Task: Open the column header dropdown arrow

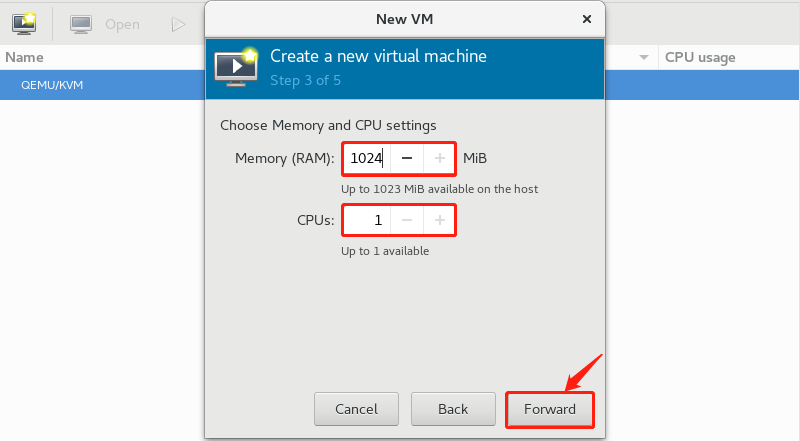Action: pos(642,58)
